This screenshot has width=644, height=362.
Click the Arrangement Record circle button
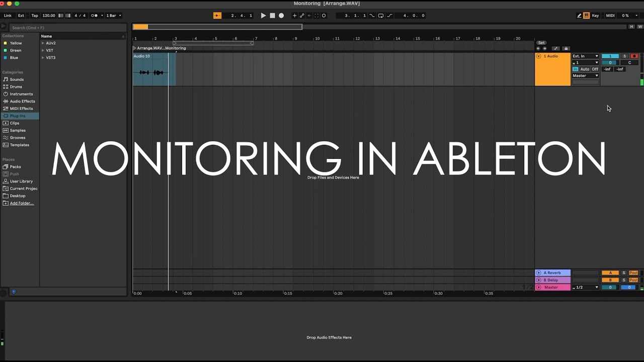coord(281,16)
